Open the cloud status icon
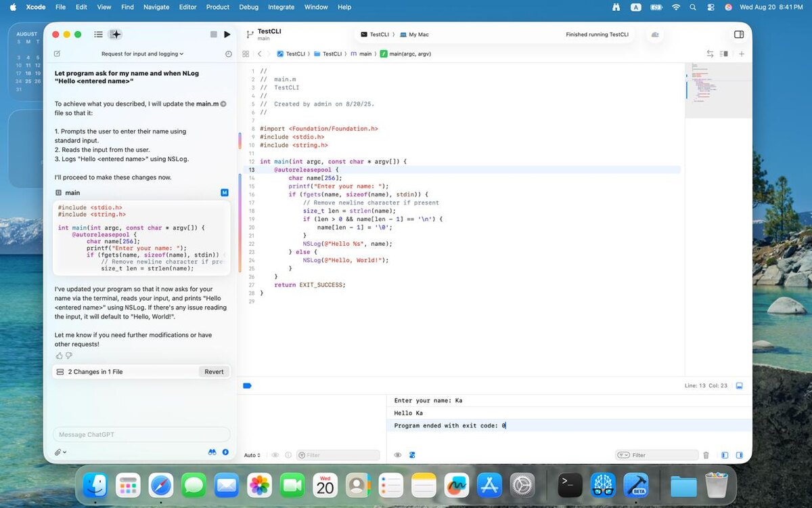Viewport: 812px width, 508px height. click(655, 35)
